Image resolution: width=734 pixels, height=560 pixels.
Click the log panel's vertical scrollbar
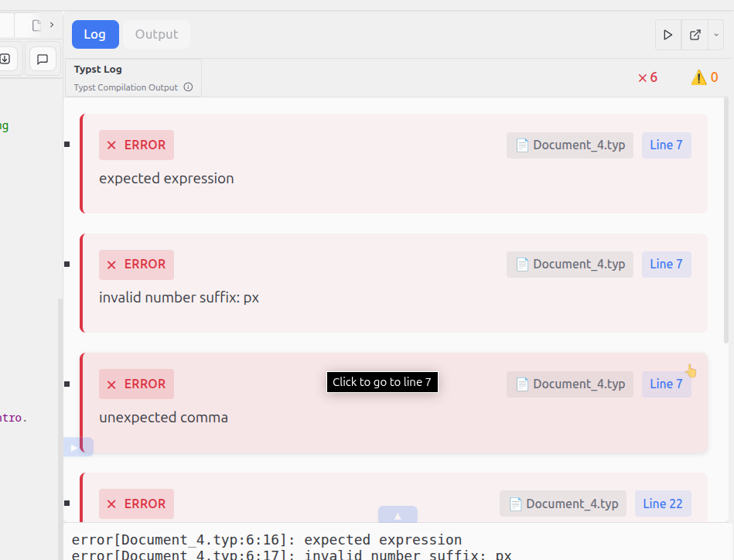click(x=726, y=220)
